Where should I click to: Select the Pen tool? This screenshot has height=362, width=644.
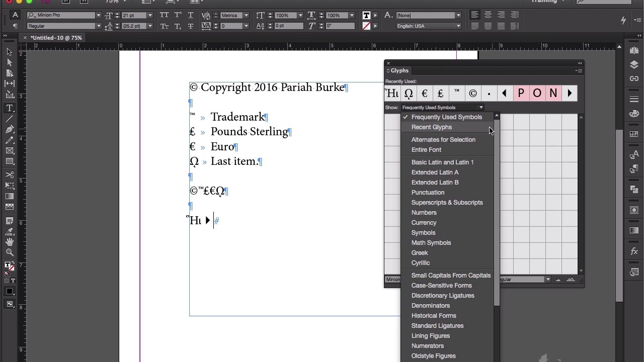[9, 129]
